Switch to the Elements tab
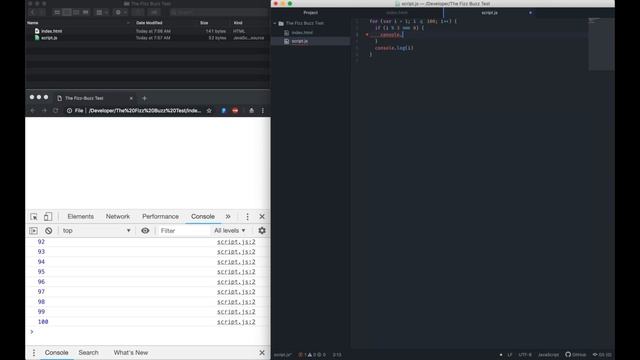The width and height of the screenshot is (640, 360). point(80,216)
